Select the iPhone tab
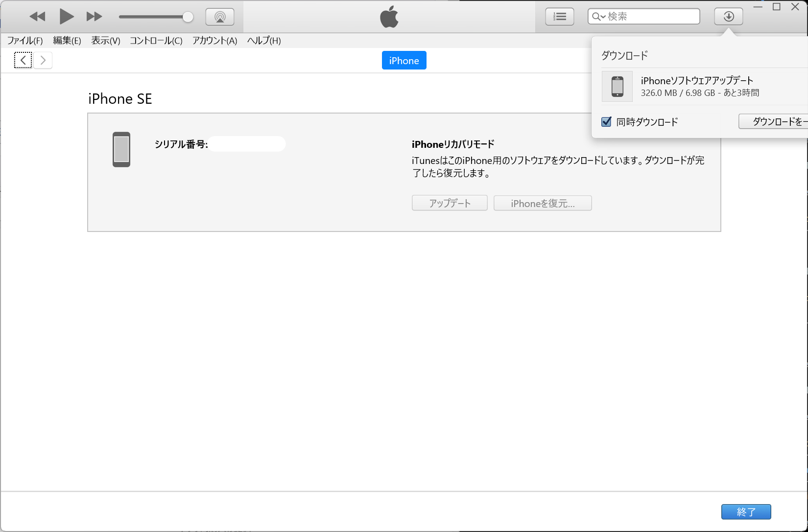The image size is (808, 532). click(x=404, y=60)
